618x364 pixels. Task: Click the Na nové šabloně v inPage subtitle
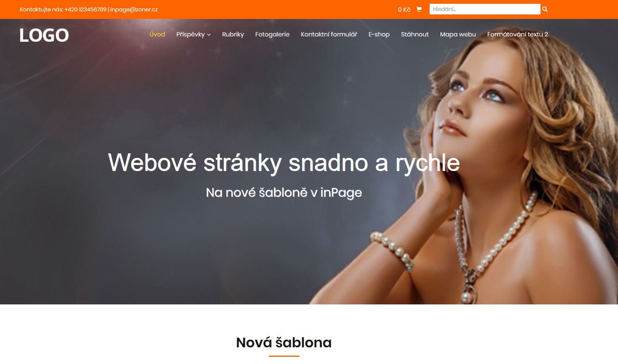tap(284, 193)
